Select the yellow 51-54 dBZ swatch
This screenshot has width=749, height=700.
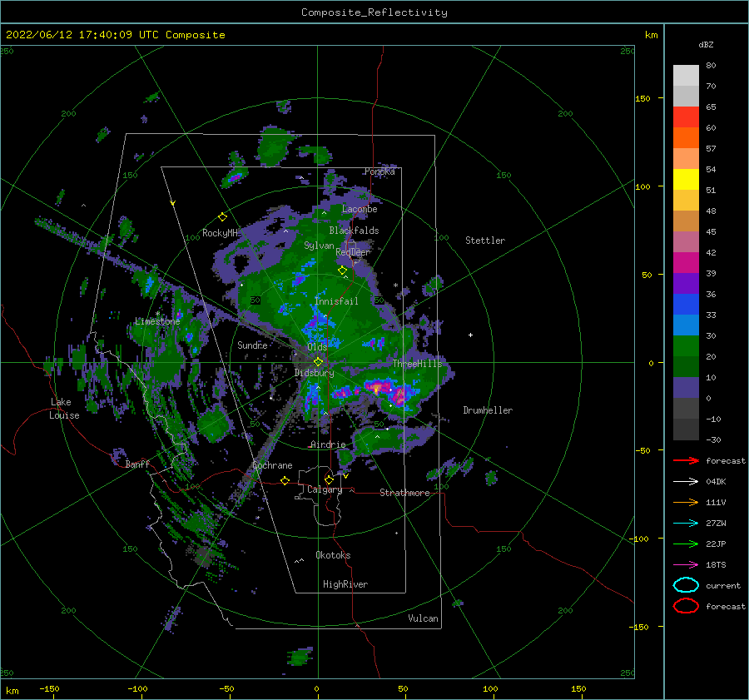point(686,180)
